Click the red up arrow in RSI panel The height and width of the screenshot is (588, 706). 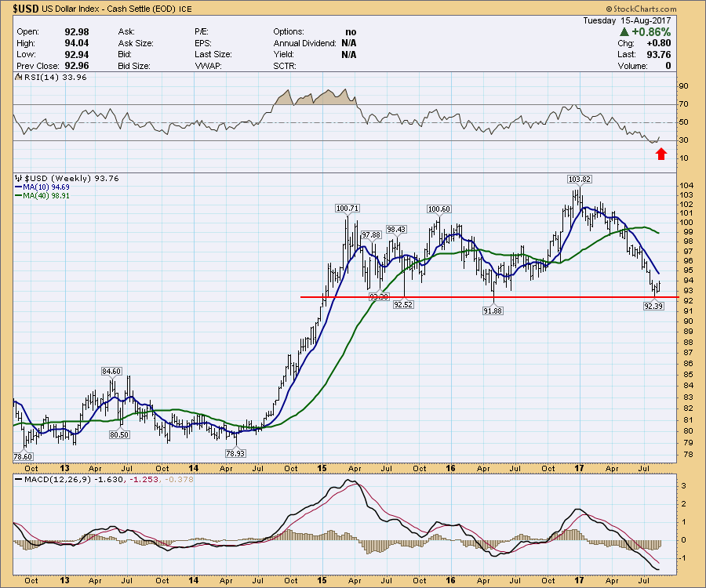pos(661,154)
